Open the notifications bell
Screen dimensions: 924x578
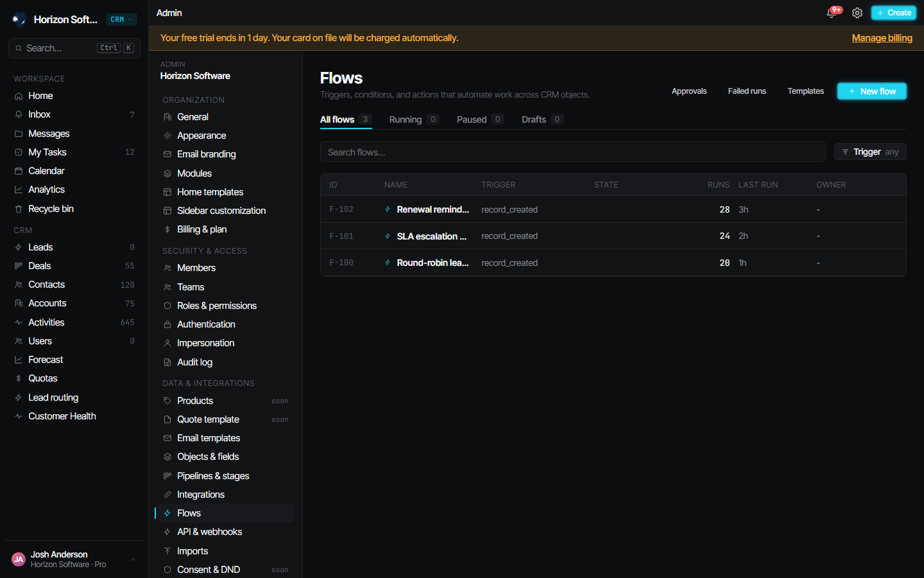click(x=832, y=13)
